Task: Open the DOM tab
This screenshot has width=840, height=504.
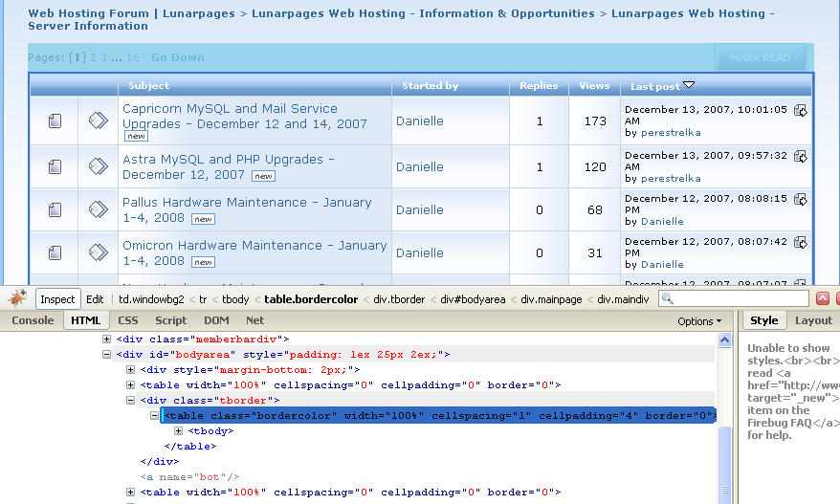Action: (216, 320)
